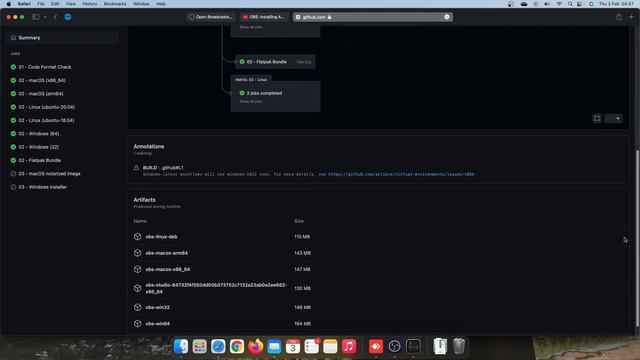
Task: Download the obs-studio x86_64 hash-named artifact
Action: coord(216,288)
